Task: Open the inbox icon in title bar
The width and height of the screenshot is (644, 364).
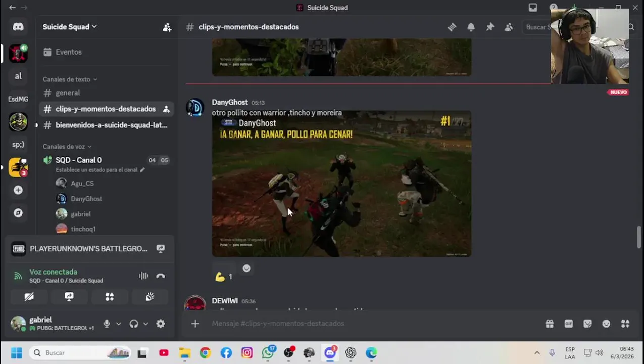Action: [x=533, y=8]
